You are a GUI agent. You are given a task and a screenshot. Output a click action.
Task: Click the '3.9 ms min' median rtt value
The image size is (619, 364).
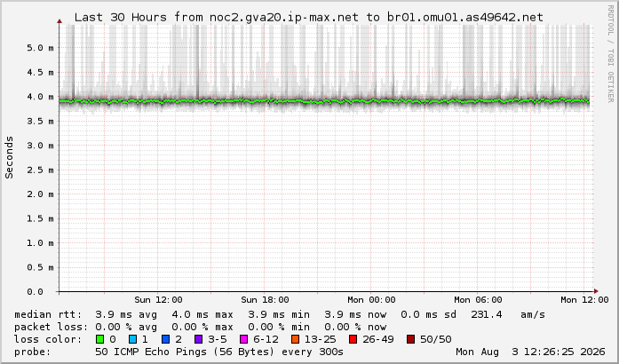(x=279, y=314)
